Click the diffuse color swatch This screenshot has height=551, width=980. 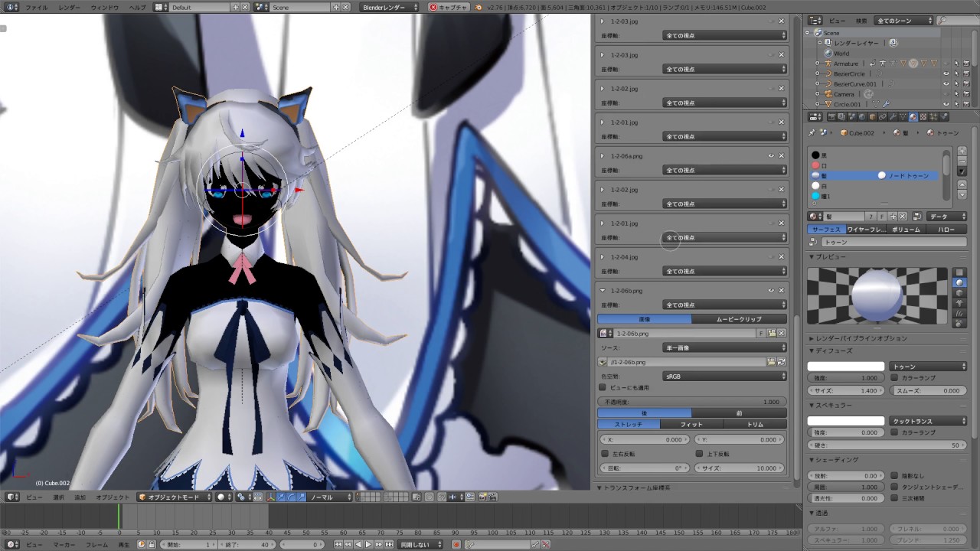[x=846, y=367]
